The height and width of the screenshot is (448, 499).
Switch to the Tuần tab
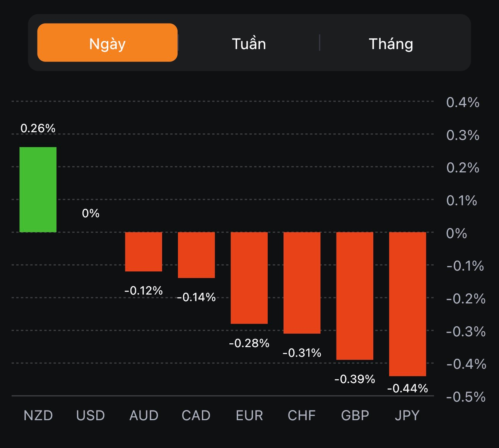[x=249, y=43]
